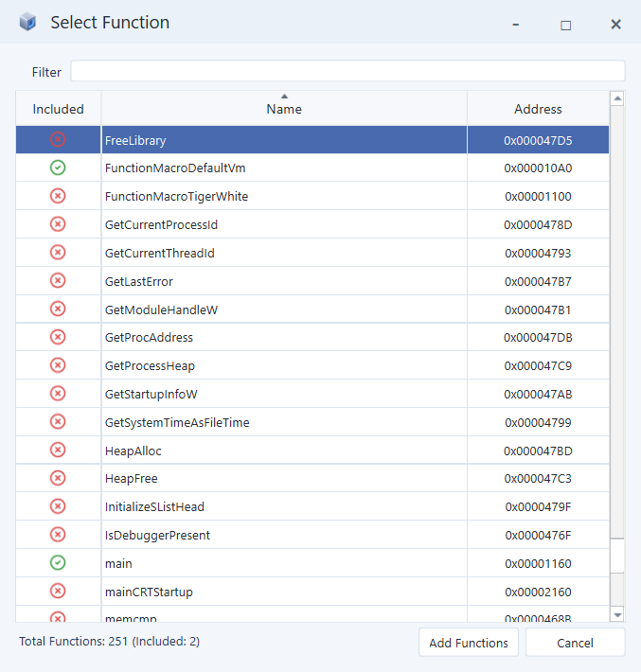Include FunctionMacroTigerWhite via its red X icon
Screen dimensions: 641x672
click(58, 196)
